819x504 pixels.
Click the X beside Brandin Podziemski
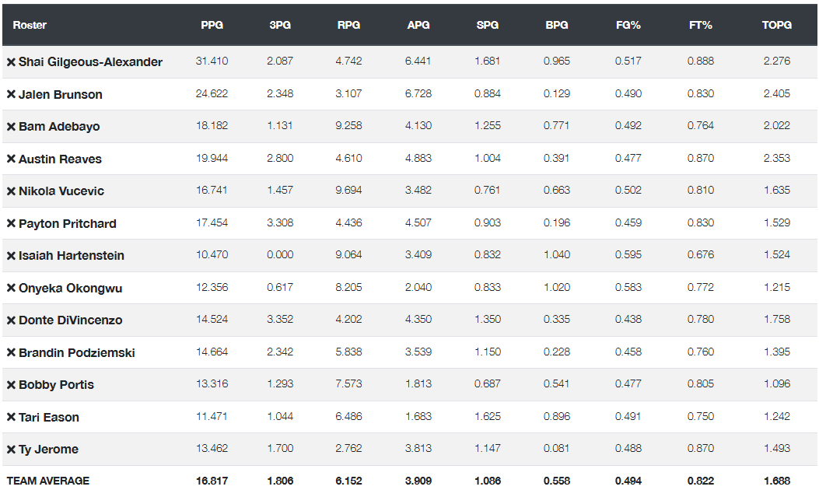click(x=11, y=353)
